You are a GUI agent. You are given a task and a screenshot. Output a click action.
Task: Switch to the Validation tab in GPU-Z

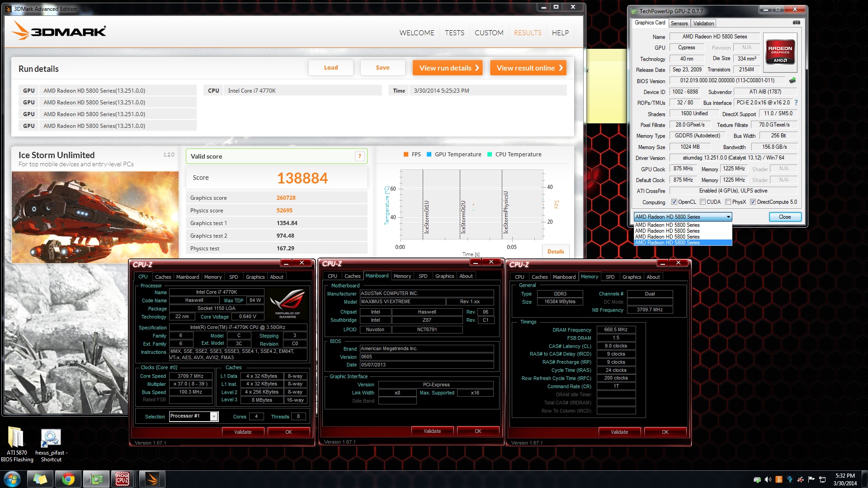(x=703, y=23)
